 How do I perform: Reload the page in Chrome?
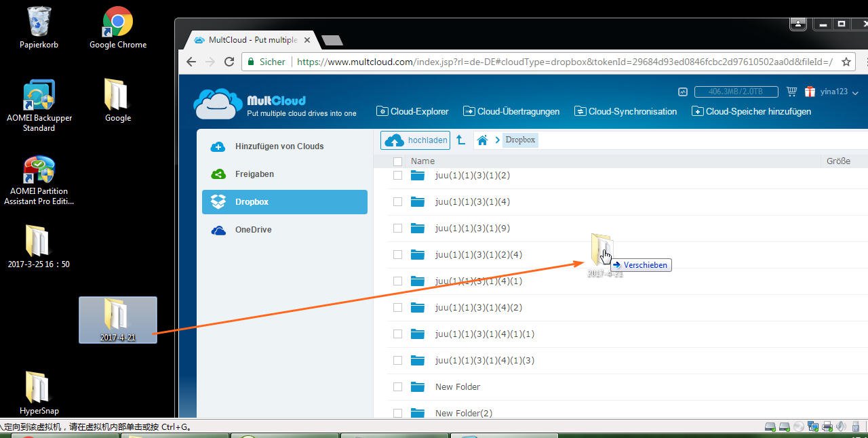click(x=229, y=62)
